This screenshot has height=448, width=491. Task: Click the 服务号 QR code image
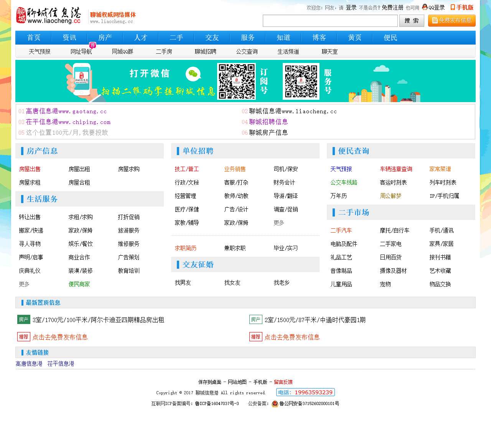click(301, 81)
